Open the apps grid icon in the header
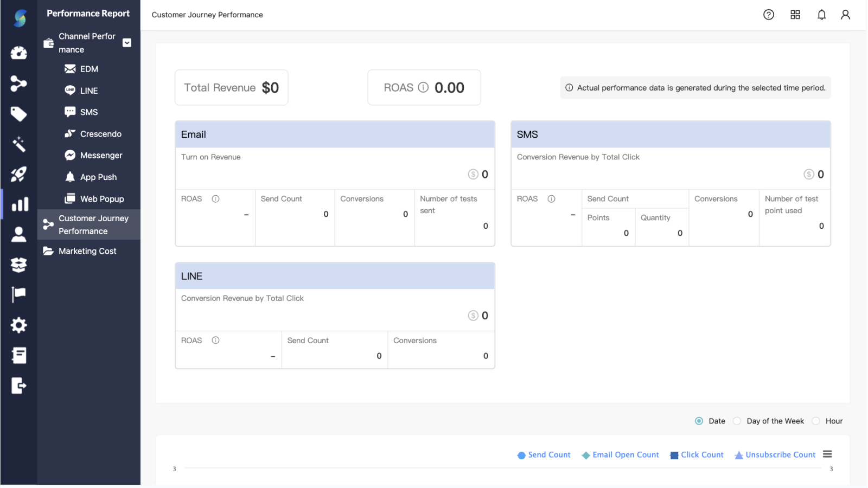 [795, 15]
